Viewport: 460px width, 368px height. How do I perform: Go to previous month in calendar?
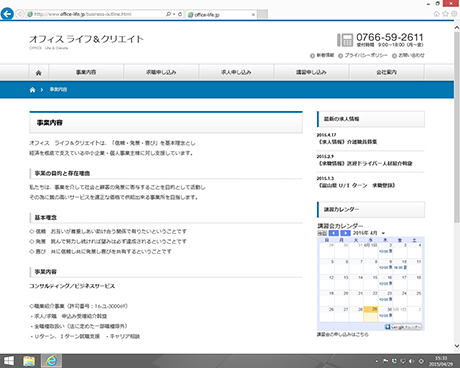click(x=334, y=233)
